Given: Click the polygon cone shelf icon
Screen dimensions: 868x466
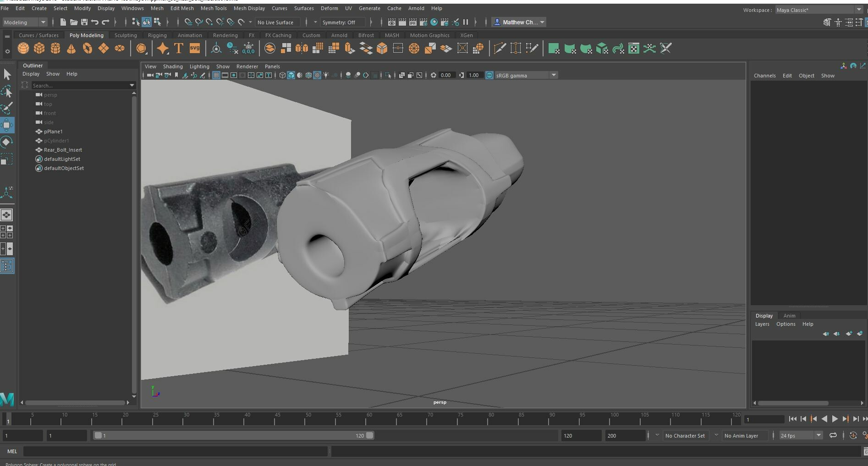Looking at the screenshot, I should (x=71, y=48).
